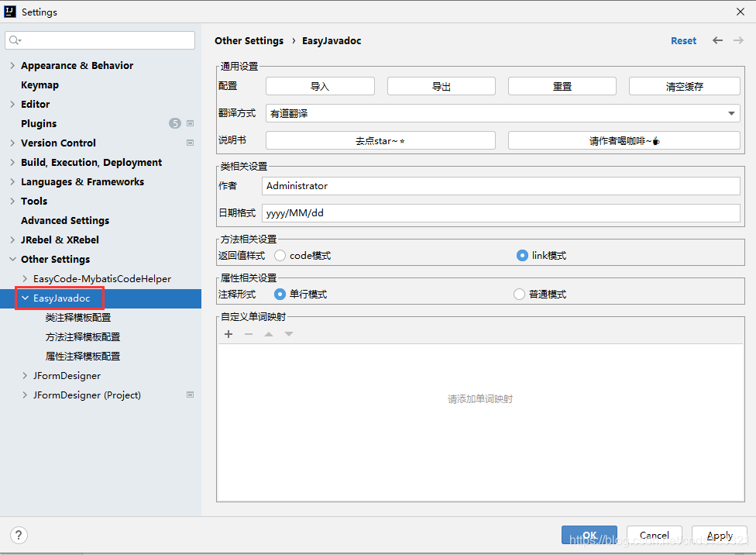
Task: Expand JFormDesigner node chevron
Action: click(x=25, y=375)
